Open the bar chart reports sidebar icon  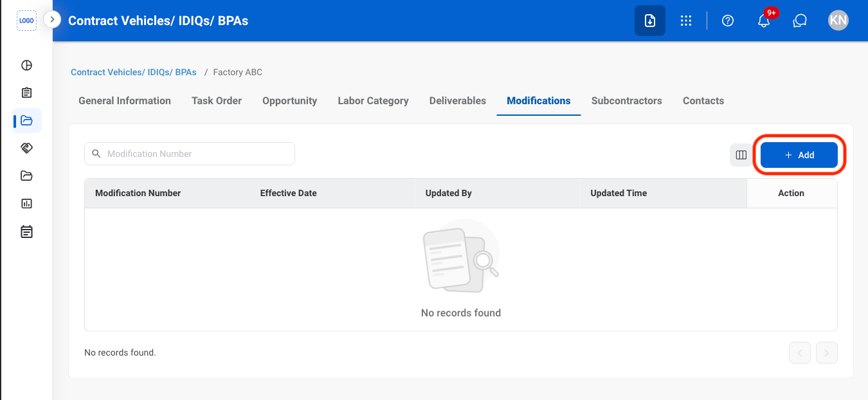(x=26, y=203)
